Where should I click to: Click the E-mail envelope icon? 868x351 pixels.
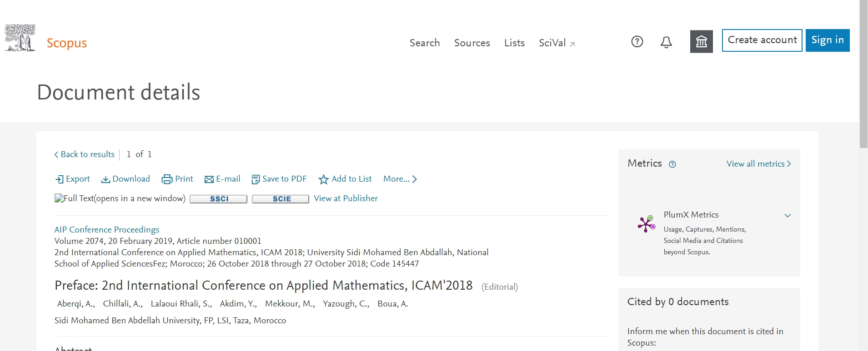click(x=209, y=179)
